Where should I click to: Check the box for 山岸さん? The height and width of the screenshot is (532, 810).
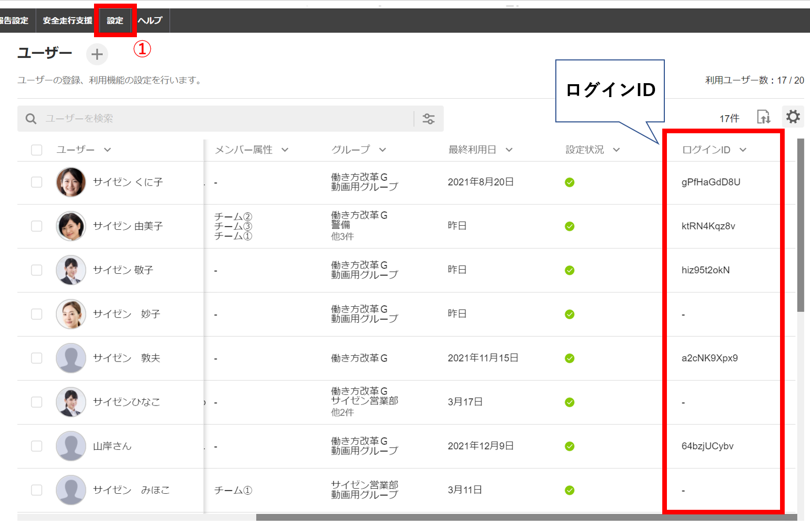click(37, 446)
